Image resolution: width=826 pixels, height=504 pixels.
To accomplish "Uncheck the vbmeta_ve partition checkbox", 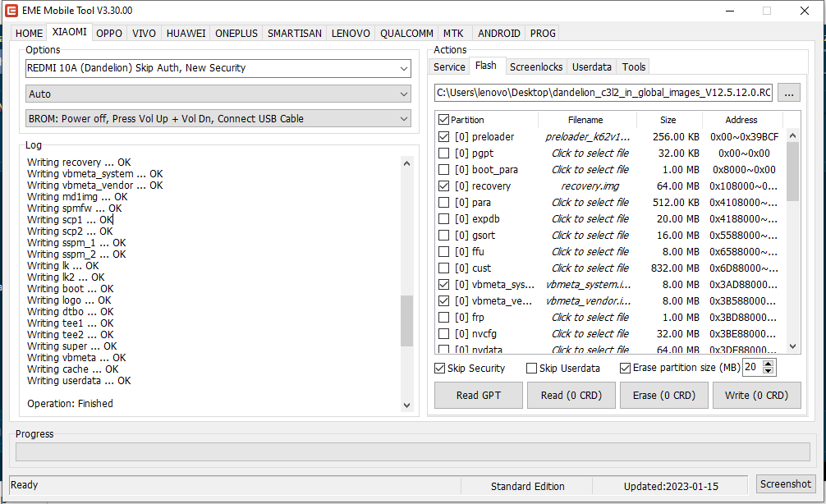I will coord(443,300).
